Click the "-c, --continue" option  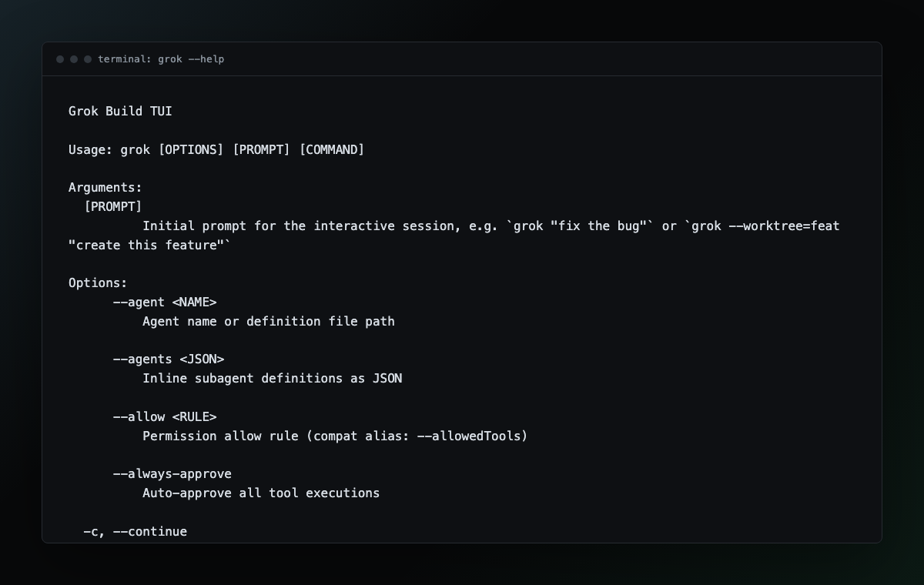(x=136, y=531)
